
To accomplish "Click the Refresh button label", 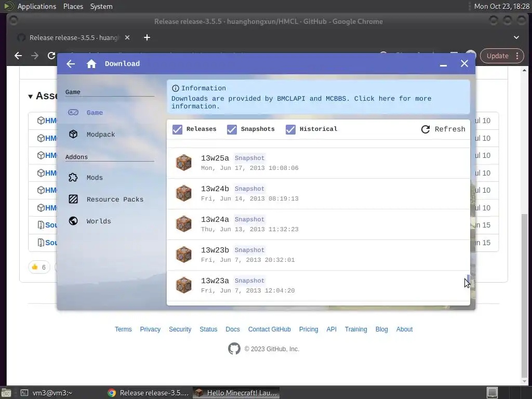I will (450, 129).
